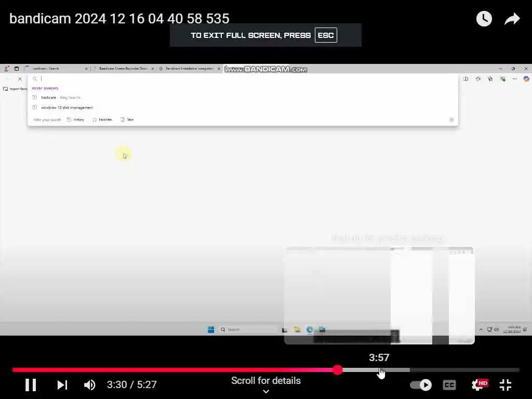The image size is (532, 399).
Task: Open the taskbar clock and date
Action: coord(513,329)
